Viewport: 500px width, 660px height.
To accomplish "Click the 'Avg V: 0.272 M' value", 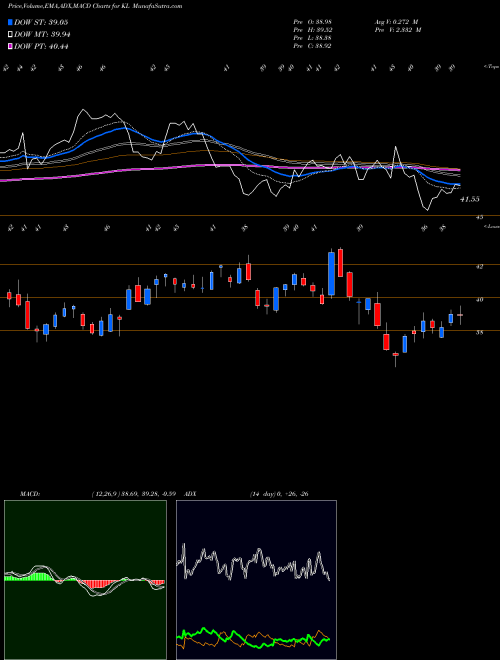I will (397, 22).
